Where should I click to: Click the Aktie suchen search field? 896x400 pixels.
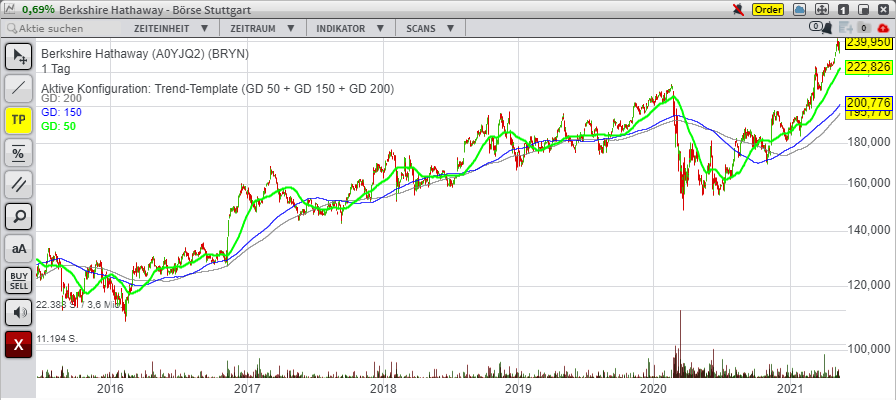63,28
